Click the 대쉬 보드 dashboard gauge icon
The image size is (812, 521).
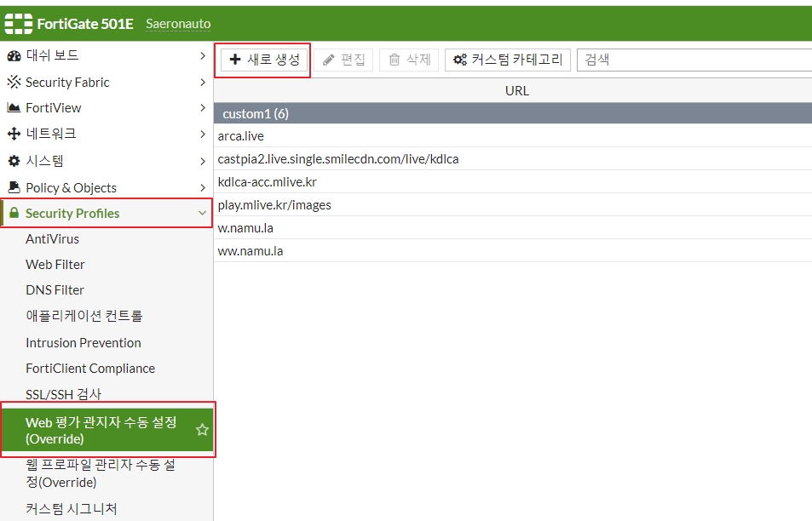click(x=14, y=56)
